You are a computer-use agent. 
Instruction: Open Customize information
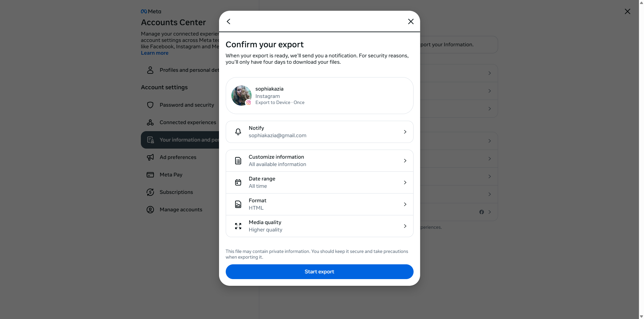click(x=319, y=161)
